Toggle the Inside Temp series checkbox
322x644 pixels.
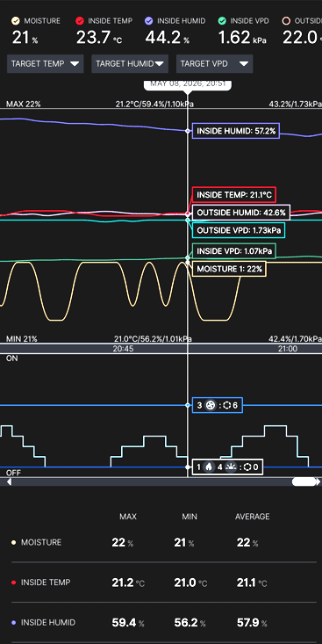tap(80, 21)
